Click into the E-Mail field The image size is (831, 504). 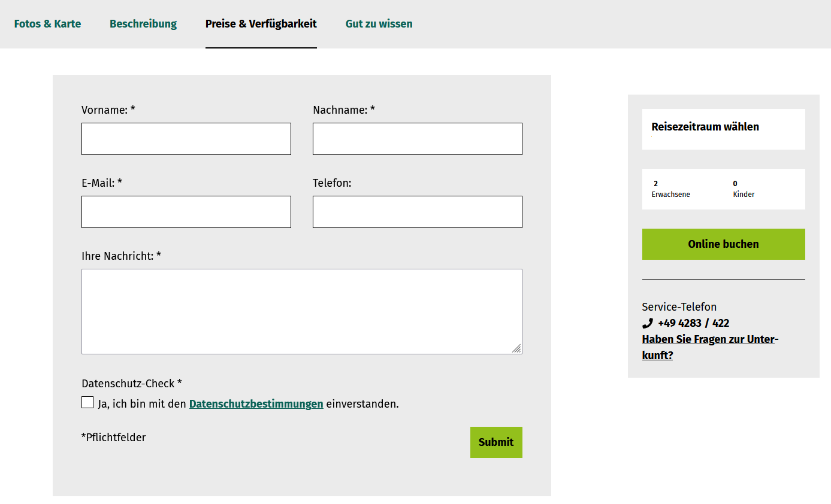[186, 212]
